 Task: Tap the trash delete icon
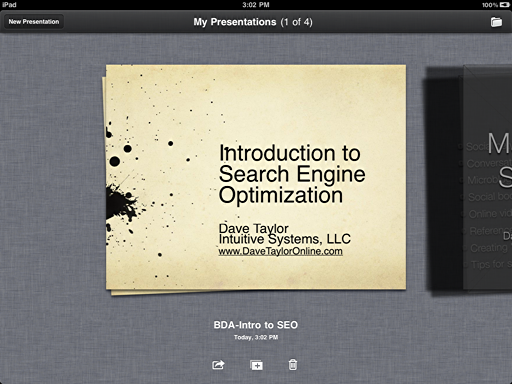(x=293, y=365)
